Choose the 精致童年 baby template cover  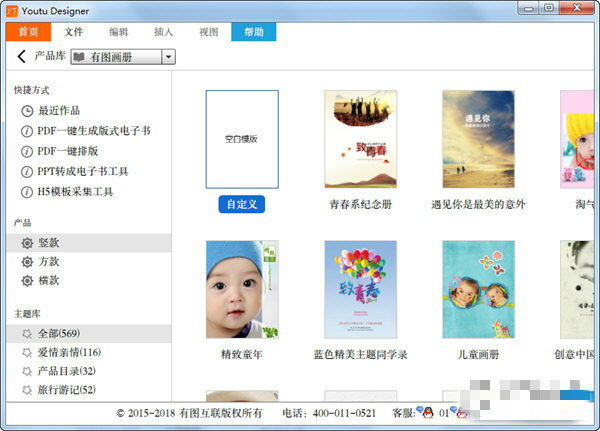click(x=242, y=289)
